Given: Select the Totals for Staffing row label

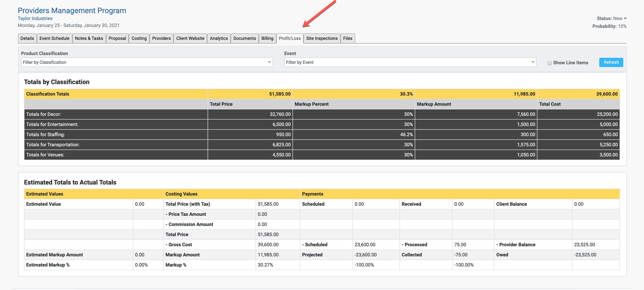Looking at the screenshot, I should tap(45, 135).
